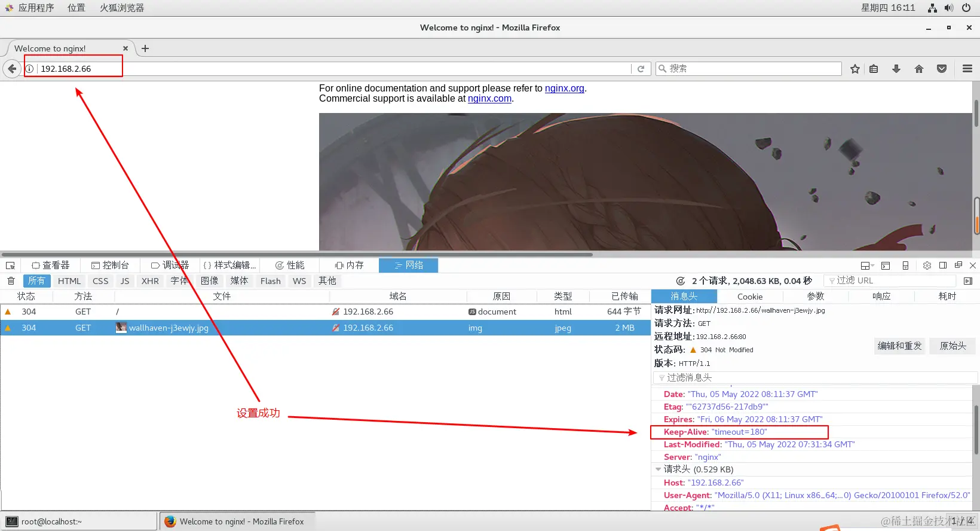Click the site info icon in address bar

pos(29,69)
